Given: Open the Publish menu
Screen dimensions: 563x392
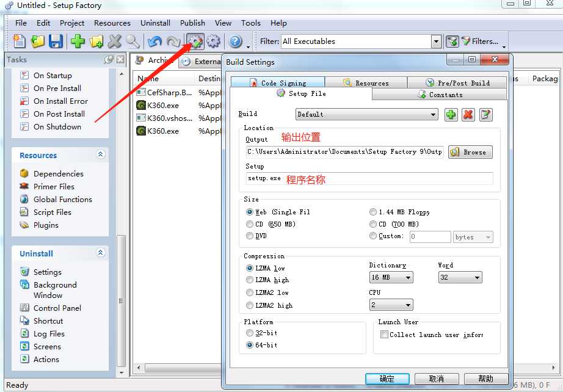Looking at the screenshot, I should [192, 23].
